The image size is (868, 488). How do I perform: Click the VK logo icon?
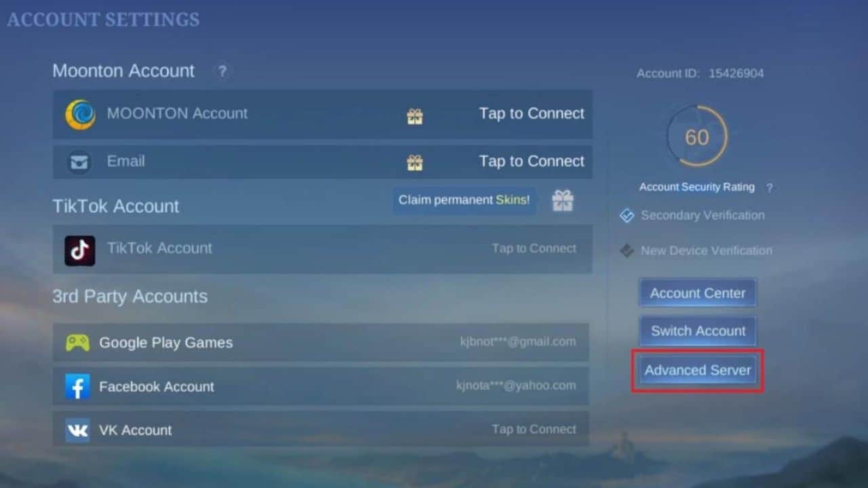pyautogui.click(x=77, y=430)
